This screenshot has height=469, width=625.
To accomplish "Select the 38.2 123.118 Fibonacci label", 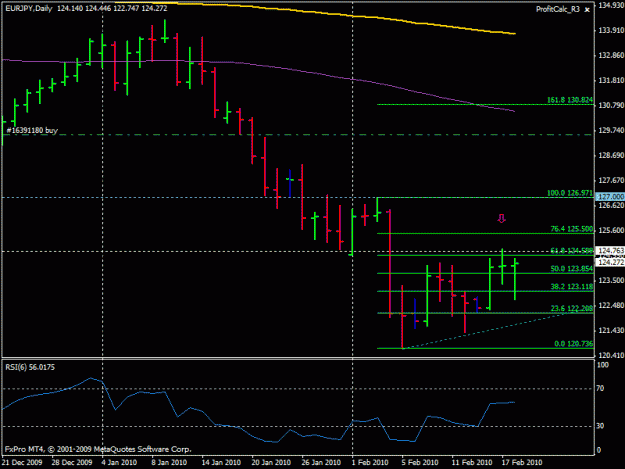I will pyautogui.click(x=572, y=287).
